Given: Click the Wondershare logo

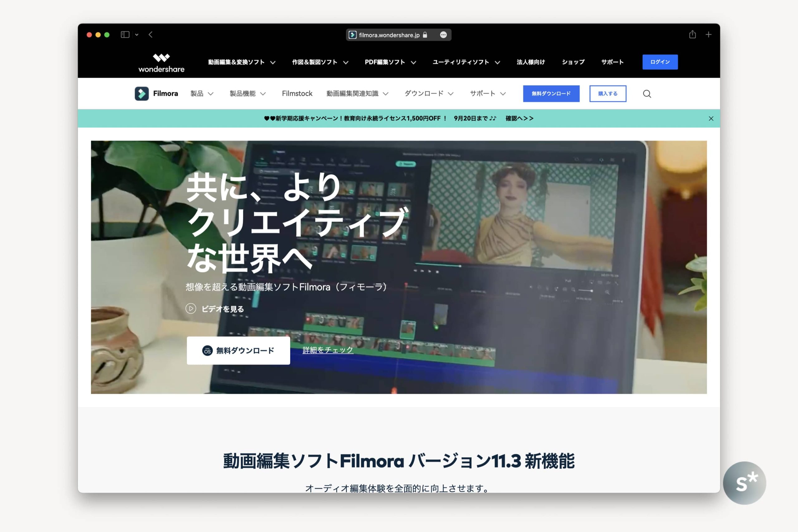Looking at the screenshot, I should [161, 63].
